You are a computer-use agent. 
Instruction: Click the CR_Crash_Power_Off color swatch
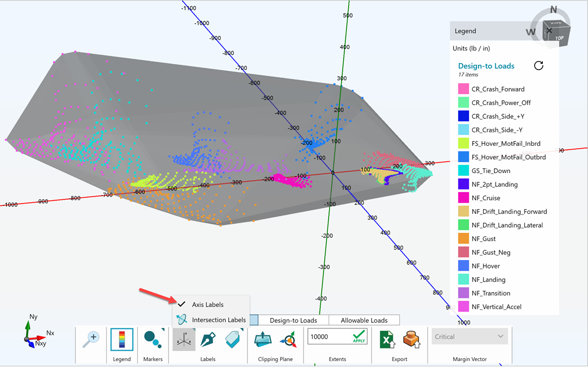463,102
